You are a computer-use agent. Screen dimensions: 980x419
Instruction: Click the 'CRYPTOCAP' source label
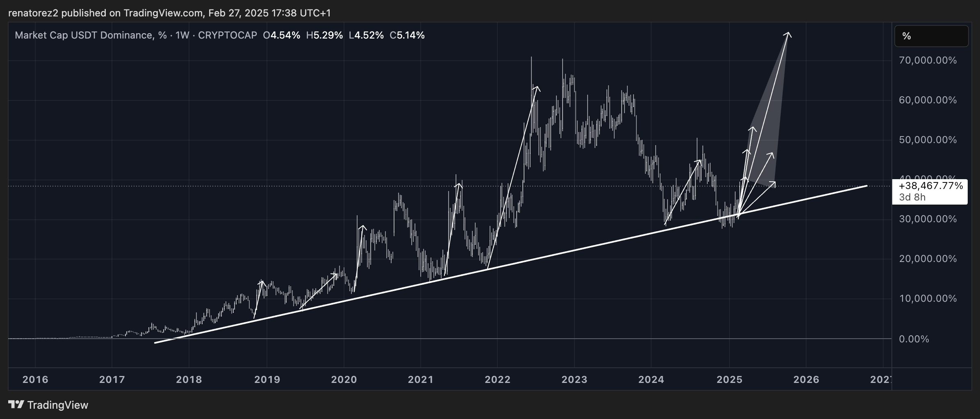[x=228, y=35]
